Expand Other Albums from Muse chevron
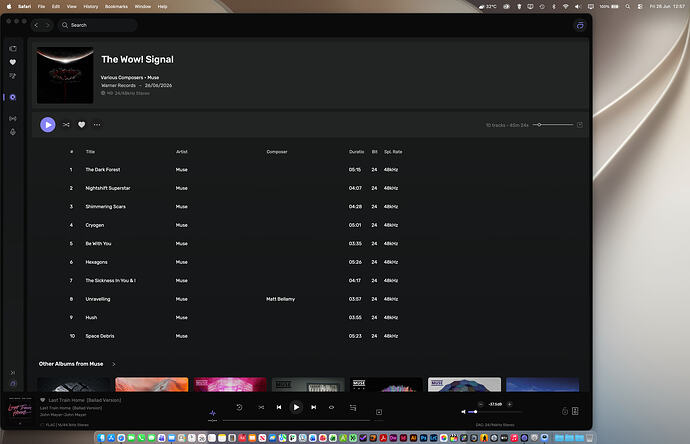This screenshot has width=690, height=444. [114, 364]
